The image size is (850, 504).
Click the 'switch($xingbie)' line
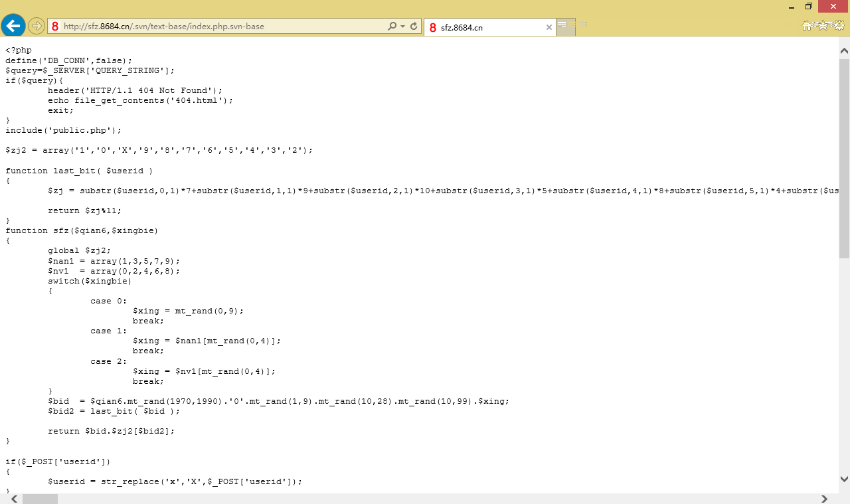click(90, 281)
